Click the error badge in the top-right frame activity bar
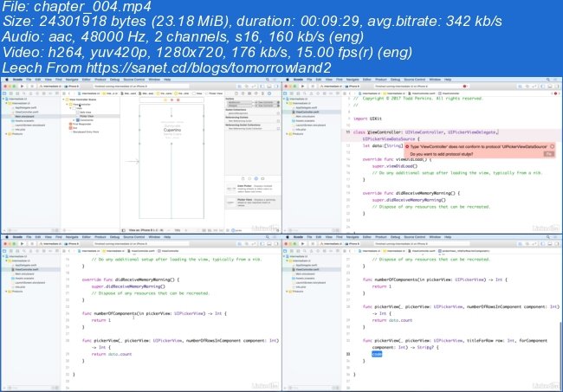The image size is (563, 392). pyautogui.click(x=465, y=87)
